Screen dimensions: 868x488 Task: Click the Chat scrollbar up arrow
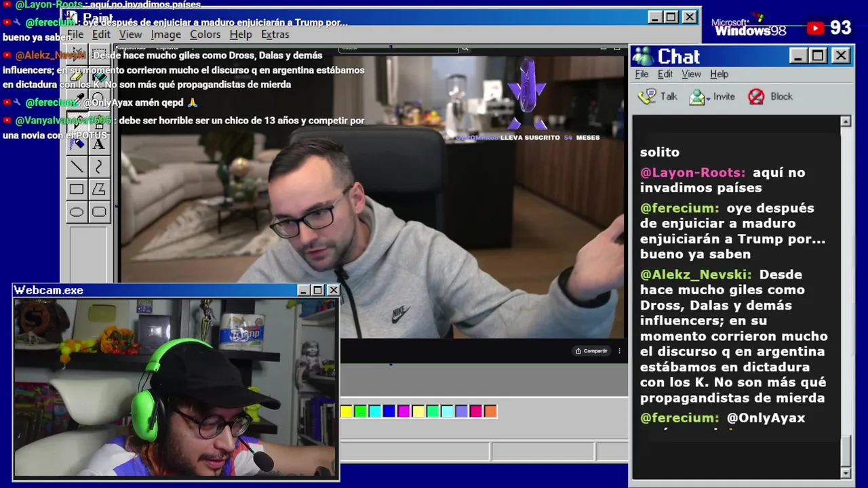click(846, 121)
